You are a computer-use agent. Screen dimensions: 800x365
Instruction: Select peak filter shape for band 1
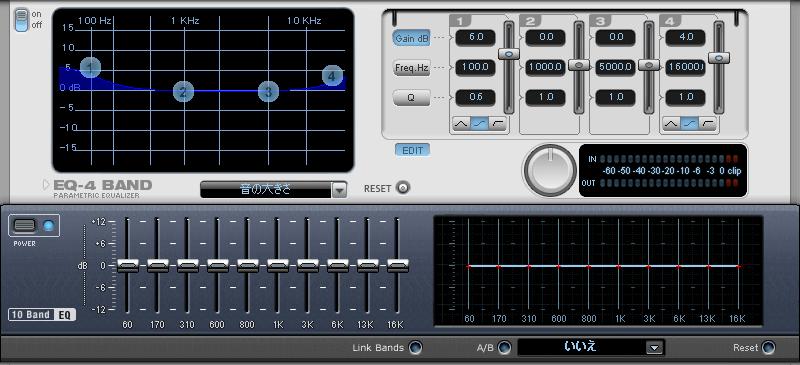[461, 124]
